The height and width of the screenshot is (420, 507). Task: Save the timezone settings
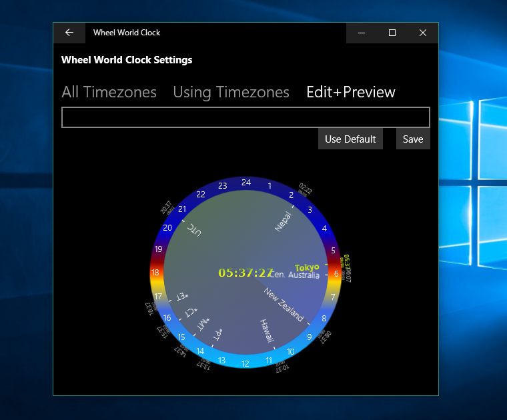point(413,139)
